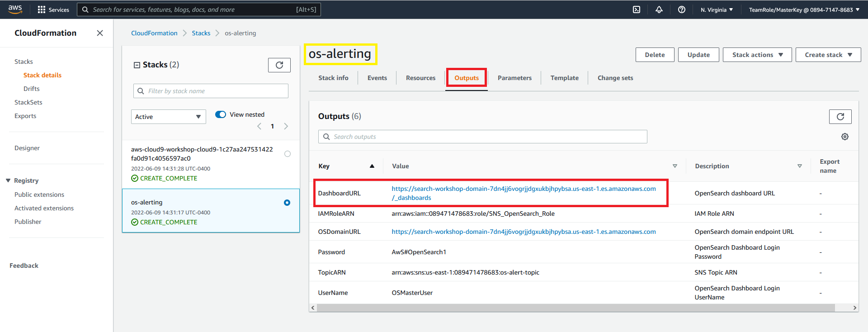868x332 pixels.
Task: Select the os-alerting stack radio button
Action: [287, 203]
